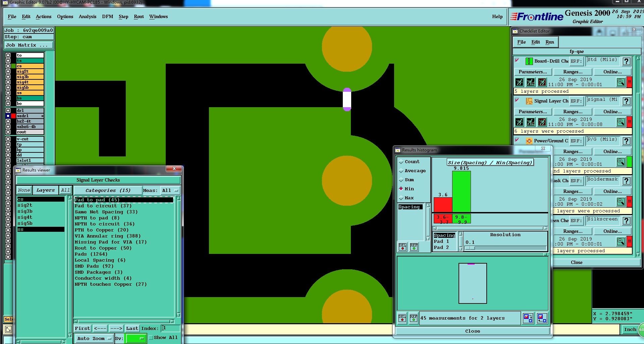This screenshot has width=644, height=344.
Task: Open Signal Layer Check Ranges
Action: click(x=573, y=112)
